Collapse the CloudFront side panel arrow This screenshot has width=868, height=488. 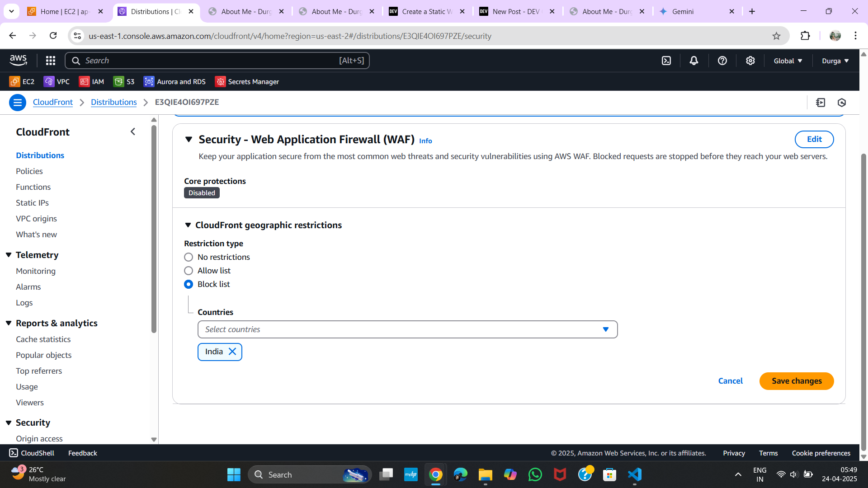click(x=133, y=131)
